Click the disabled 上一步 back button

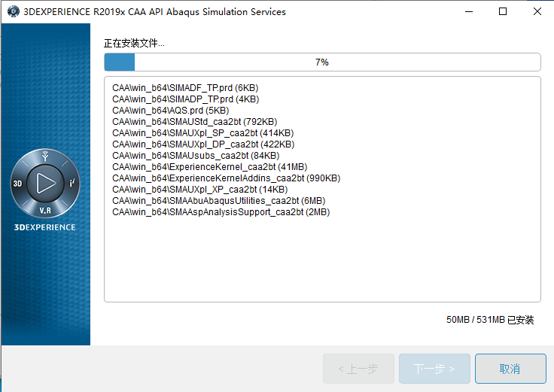358,369
